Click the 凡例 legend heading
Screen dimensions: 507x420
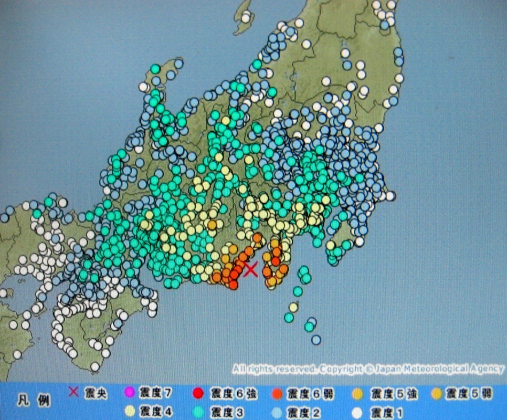[x=33, y=401]
